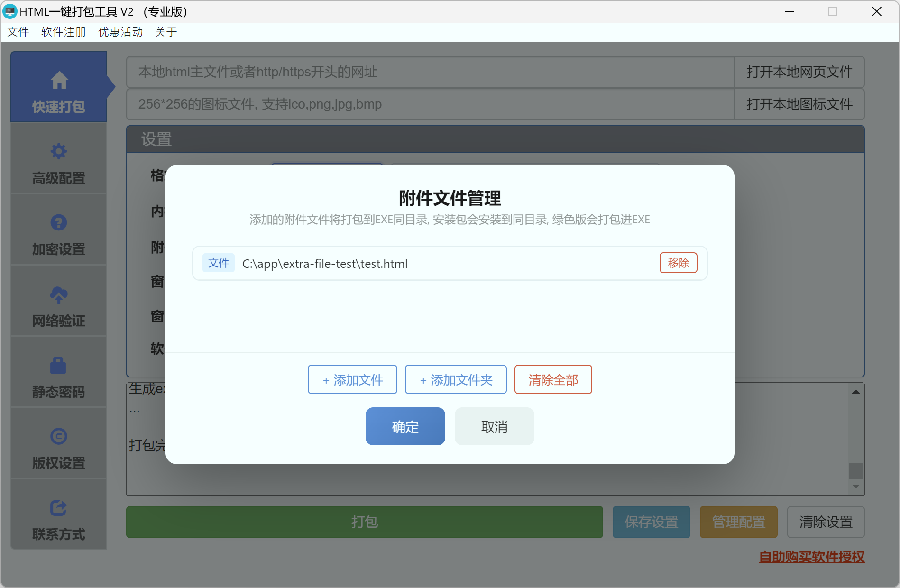Open the 优惠活动 menu
This screenshot has width=900, height=588.
pyautogui.click(x=120, y=31)
